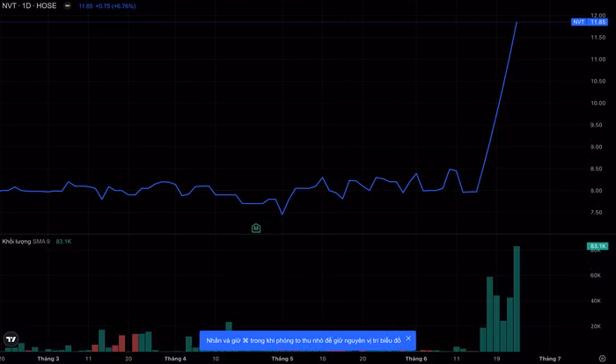Click the Tháng 5 label on time axis

(x=282, y=359)
